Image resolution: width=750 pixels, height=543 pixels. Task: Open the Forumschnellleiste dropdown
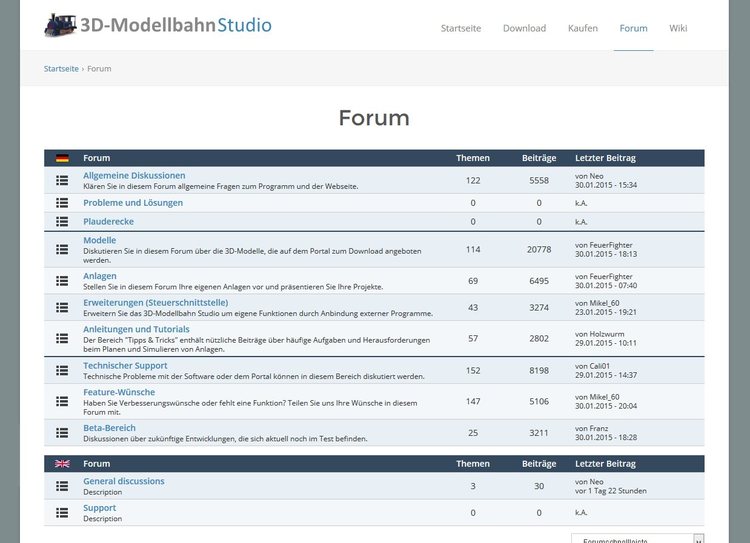pyautogui.click(x=638, y=538)
